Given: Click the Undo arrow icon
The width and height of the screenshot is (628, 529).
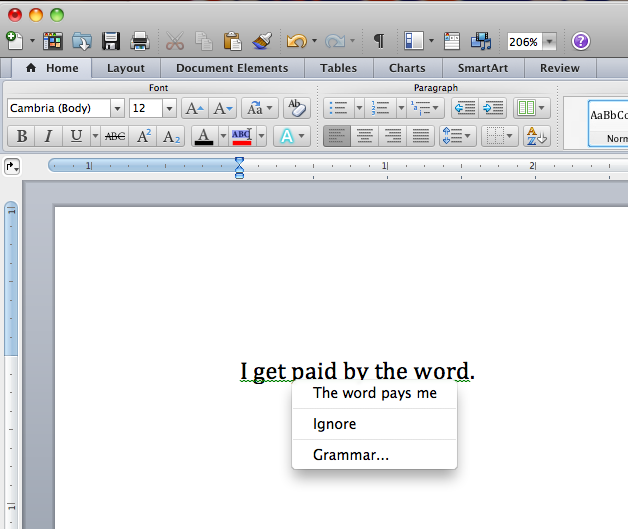Looking at the screenshot, I should (295, 41).
